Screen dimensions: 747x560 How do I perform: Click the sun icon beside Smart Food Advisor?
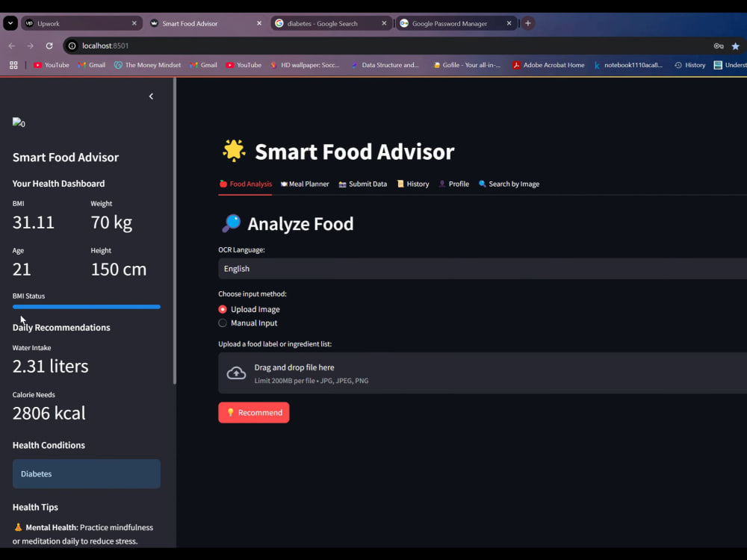coord(234,151)
